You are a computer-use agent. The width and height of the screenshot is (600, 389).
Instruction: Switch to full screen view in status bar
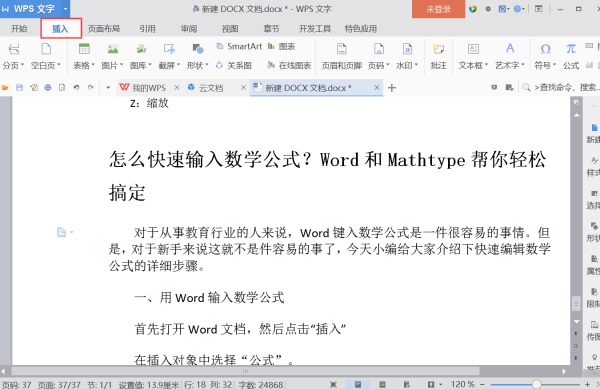pos(333,384)
